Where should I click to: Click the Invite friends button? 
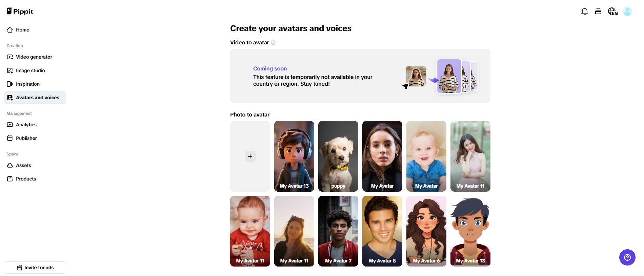[35, 268]
